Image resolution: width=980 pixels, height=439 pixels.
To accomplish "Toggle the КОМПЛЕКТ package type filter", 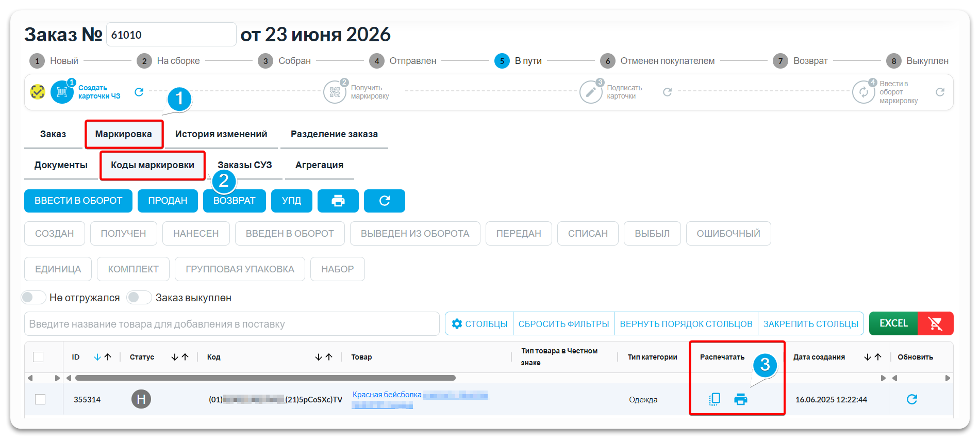I will point(134,269).
